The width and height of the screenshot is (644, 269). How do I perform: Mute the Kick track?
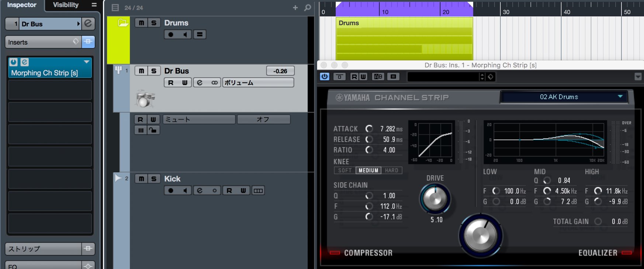tap(141, 178)
